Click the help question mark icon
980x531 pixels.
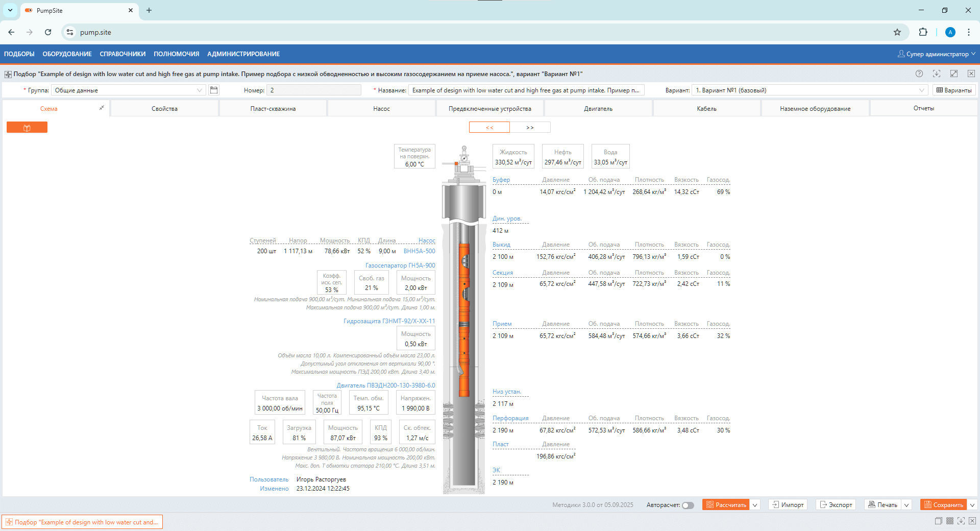919,74
